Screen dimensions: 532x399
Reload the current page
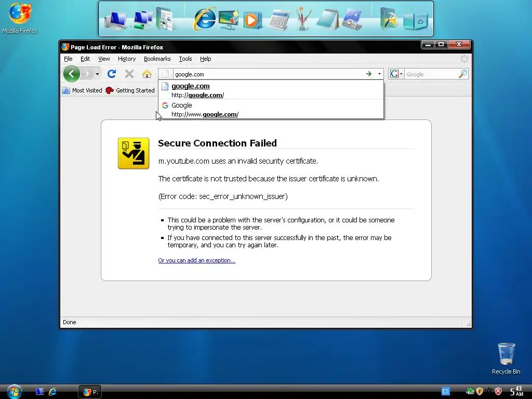pyautogui.click(x=112, y=74)
